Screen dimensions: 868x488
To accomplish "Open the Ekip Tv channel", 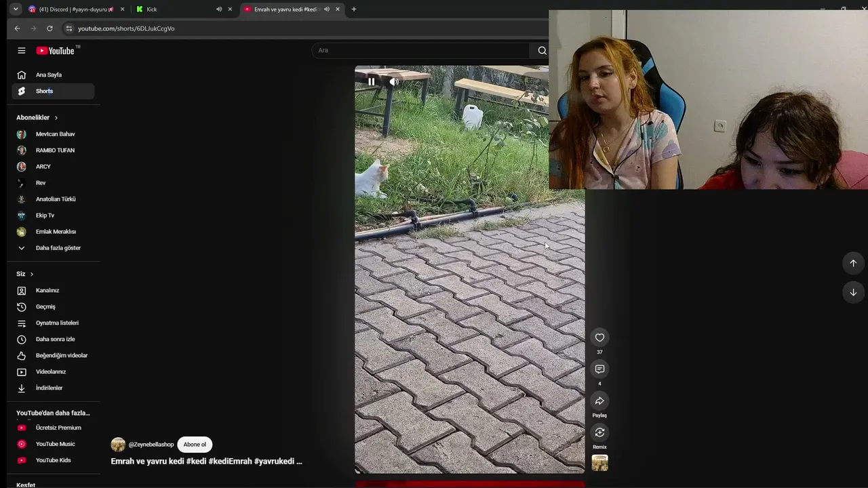I will 54,216.
